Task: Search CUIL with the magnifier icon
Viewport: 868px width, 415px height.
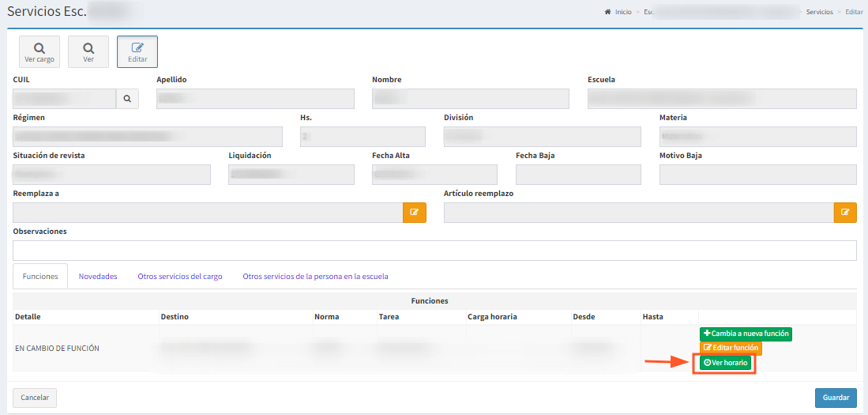Action: (x=127, y=99)
